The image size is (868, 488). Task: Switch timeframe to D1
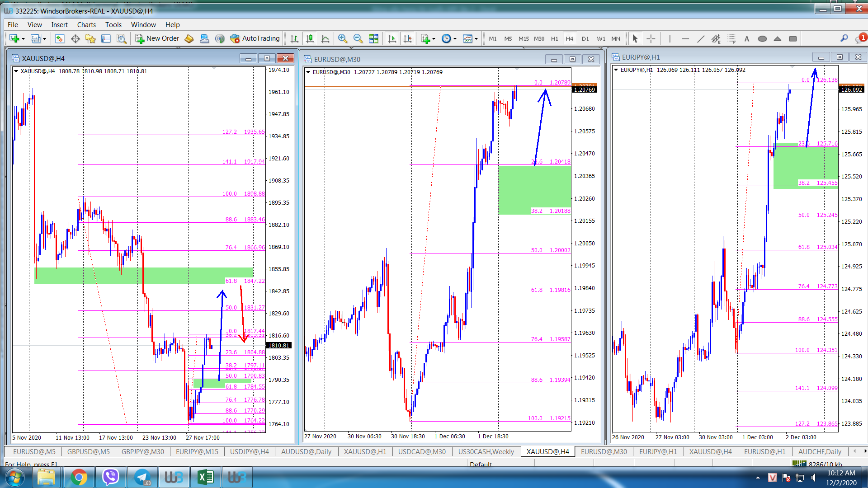pyautogui.click(x=585, y=39)
